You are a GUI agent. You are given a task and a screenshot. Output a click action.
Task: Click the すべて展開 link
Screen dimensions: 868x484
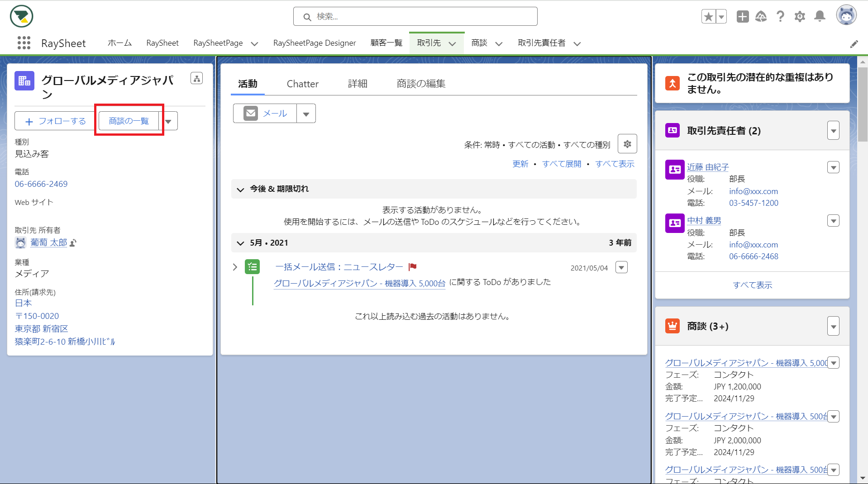(562, 164)
